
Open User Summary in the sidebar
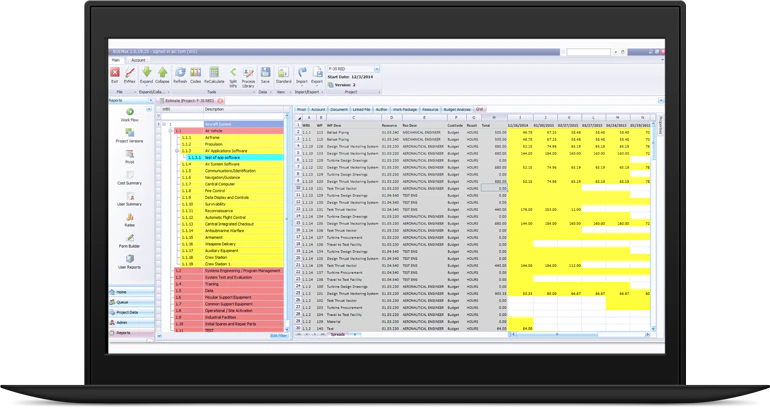(x=130, y=196)
